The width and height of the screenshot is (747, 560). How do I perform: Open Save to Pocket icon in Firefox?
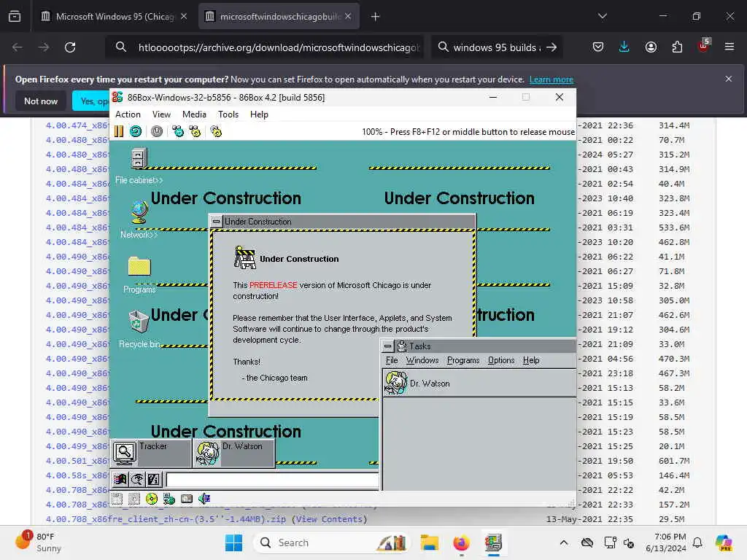pos(598,47)
